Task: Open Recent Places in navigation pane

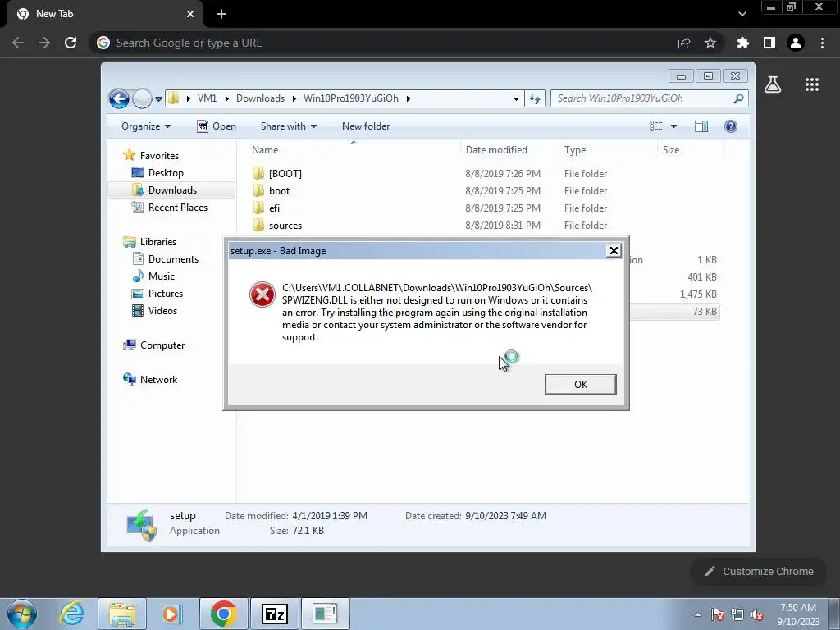Action: tap(177, 208)
